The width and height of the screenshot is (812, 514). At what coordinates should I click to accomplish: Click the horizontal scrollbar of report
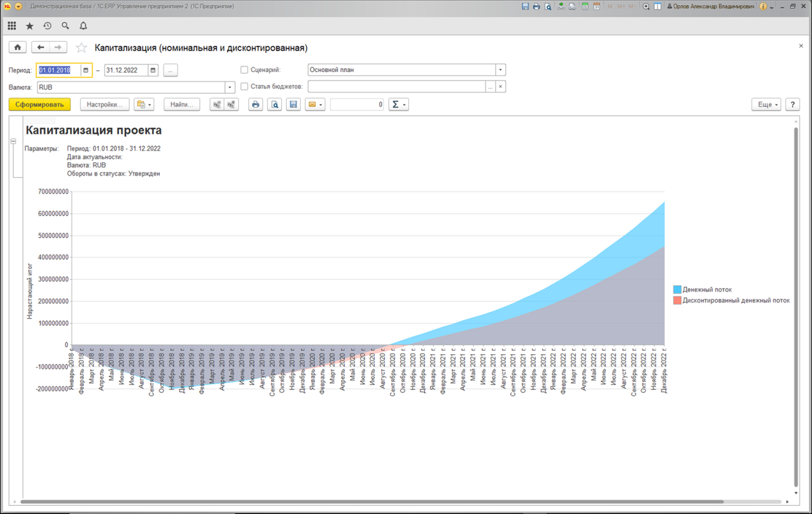[x=372, y=502]
